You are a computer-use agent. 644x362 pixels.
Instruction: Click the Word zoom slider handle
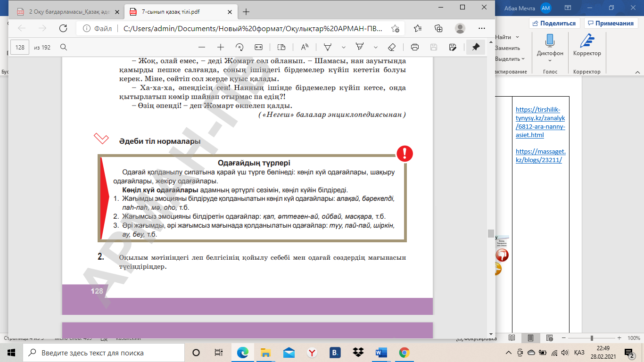[592, 338]
